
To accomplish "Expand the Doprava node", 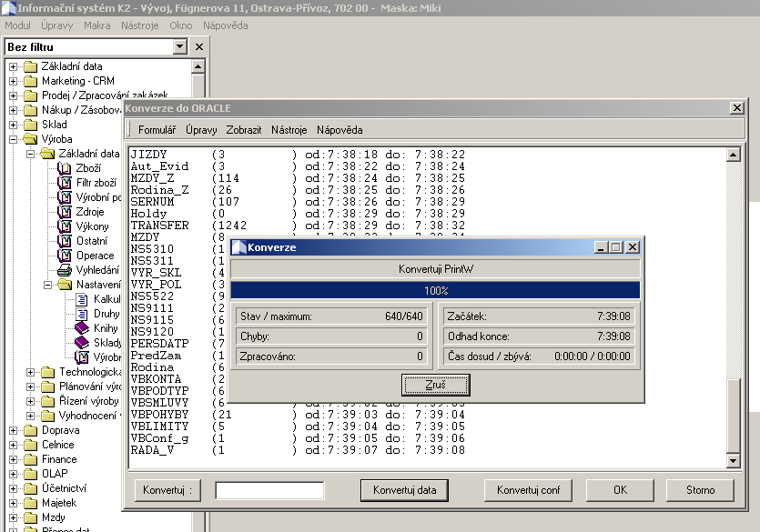I will click(13, 430).
